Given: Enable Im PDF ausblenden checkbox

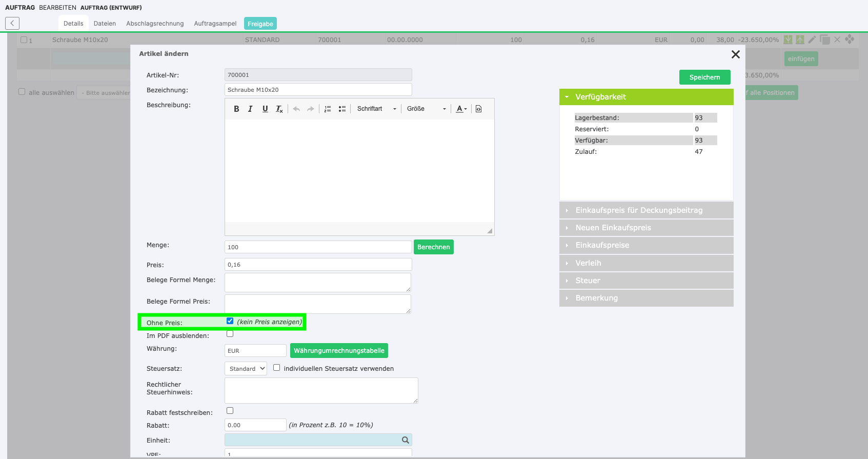Looking at the screenshot, I should pos(230,334).
